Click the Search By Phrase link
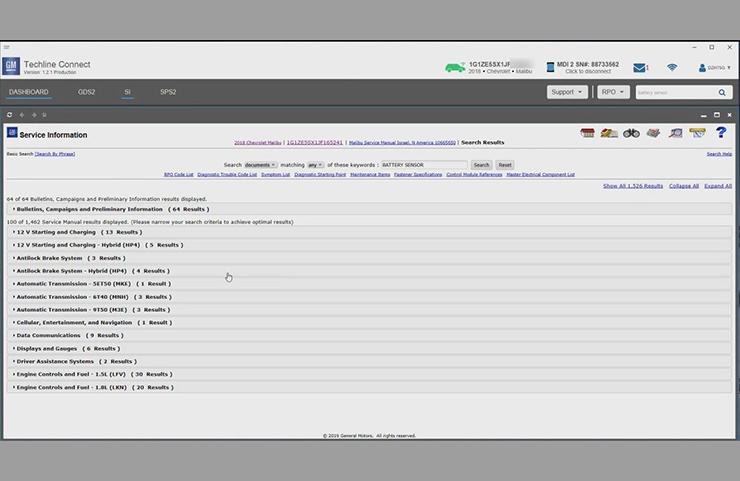This screenshot has height=481, width=740. click(x=55, y=154)
